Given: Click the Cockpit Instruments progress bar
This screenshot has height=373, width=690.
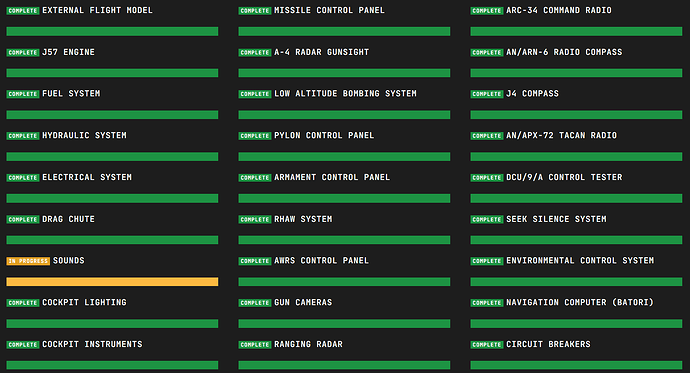Looking at the screenshot, I should 112,365.
